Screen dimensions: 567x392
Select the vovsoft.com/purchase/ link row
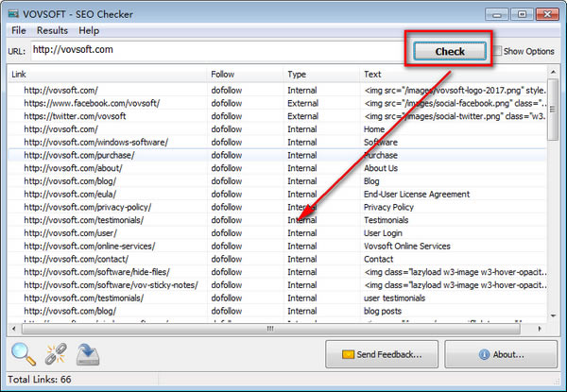pos(277,155)
